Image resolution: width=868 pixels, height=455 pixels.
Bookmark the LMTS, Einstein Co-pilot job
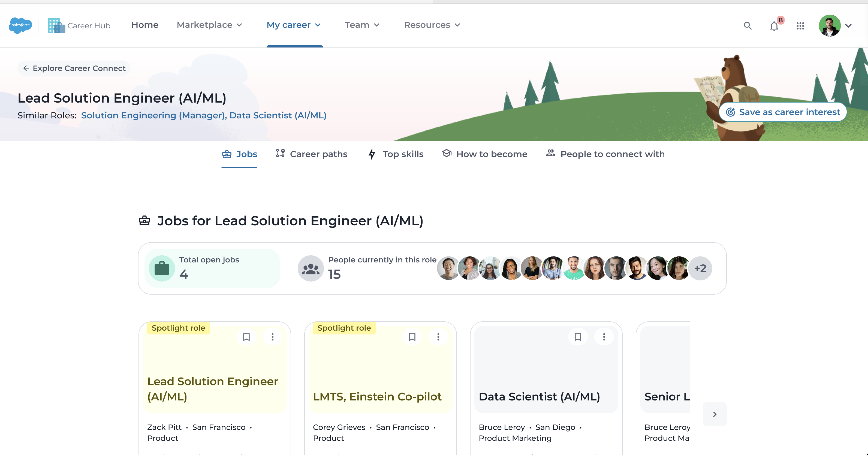click(x=412, y=337)
